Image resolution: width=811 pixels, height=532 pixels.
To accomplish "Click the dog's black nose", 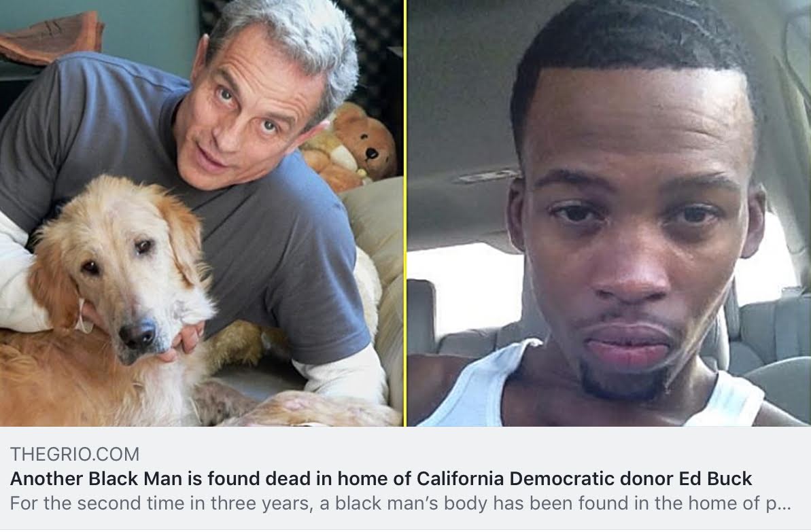I will 138,334.
